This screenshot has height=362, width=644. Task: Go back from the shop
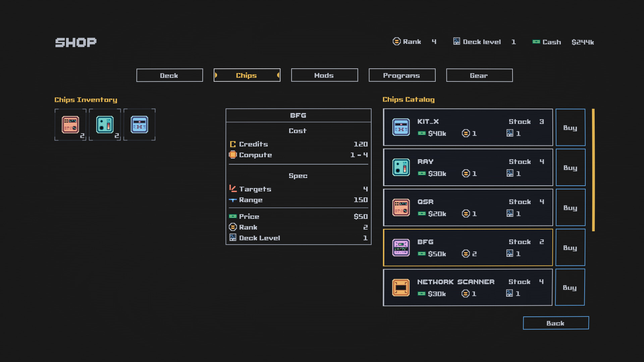tap(556, 323)
